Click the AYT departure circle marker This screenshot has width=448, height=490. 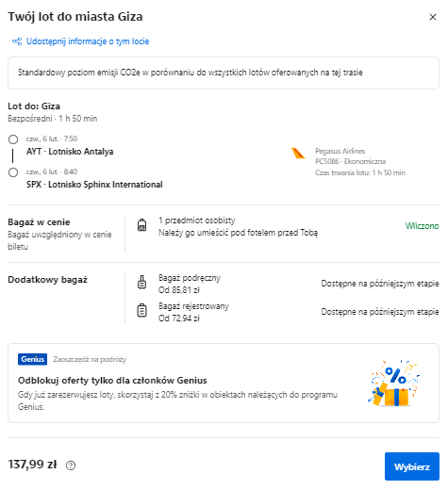[x=13, y=139]
